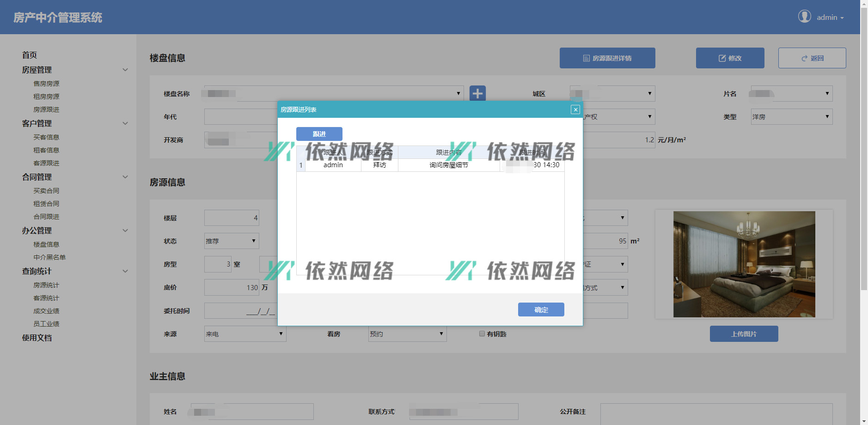
Task: Go to 首页 in the sidebar
Action: (30, 55)
